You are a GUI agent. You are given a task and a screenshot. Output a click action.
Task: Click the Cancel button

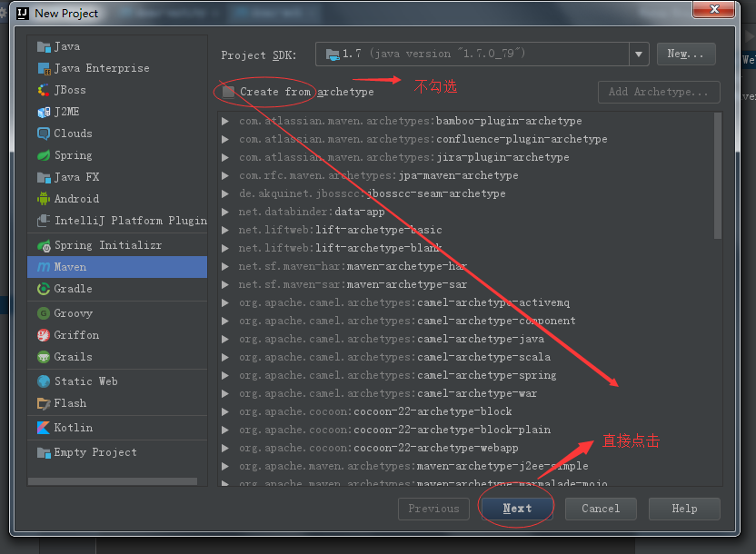click(x=601, y=509)
